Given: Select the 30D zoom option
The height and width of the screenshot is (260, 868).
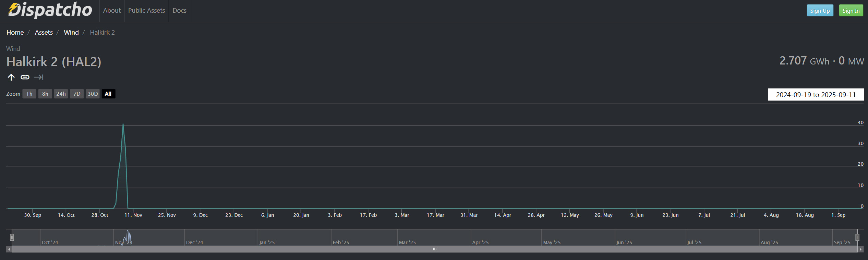Looking at the screenshot, I should [x=93, y=94].
